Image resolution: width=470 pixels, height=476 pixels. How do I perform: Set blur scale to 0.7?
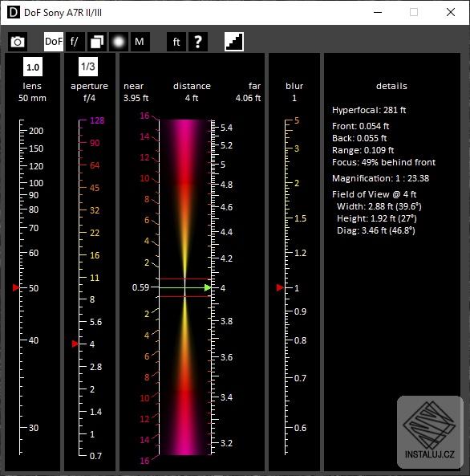[x=300, y=378]
